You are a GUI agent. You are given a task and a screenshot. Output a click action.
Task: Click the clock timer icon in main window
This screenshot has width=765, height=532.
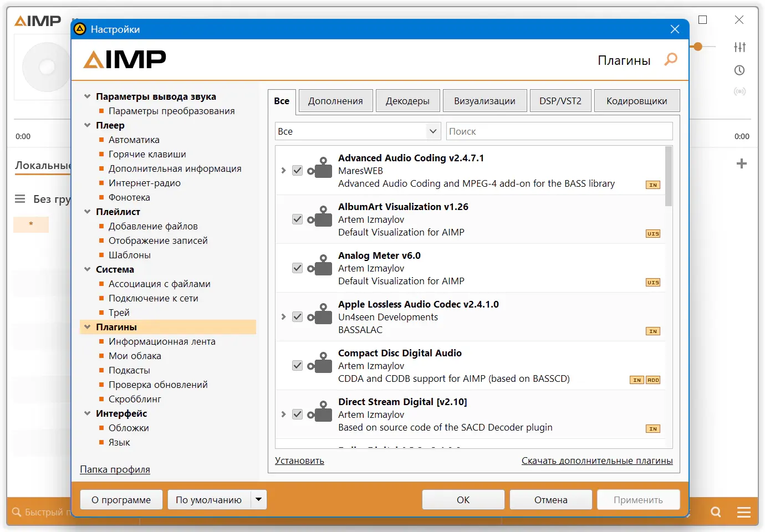(x=739, y=70)
